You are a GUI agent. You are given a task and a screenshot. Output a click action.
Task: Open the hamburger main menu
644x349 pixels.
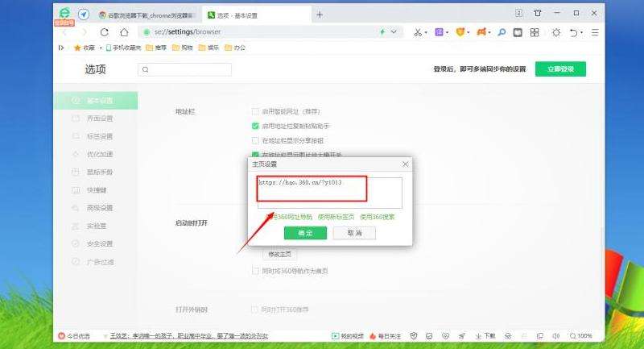click(x=595, y=32)
